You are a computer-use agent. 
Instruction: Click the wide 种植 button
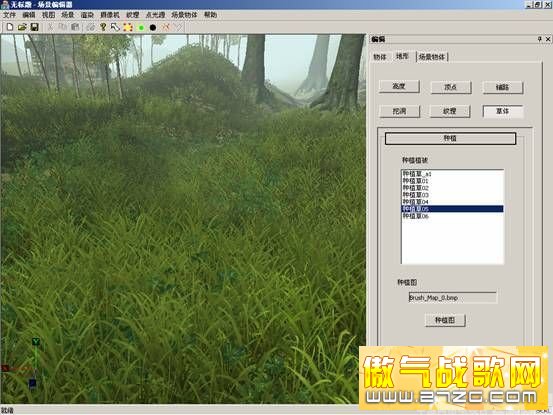(x=450, y=138)
